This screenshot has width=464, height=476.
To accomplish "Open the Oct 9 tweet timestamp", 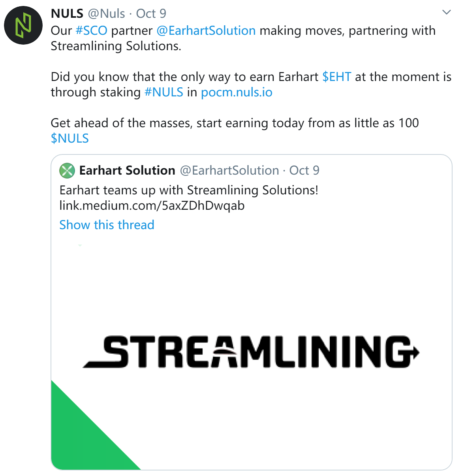I will (151, 13).
